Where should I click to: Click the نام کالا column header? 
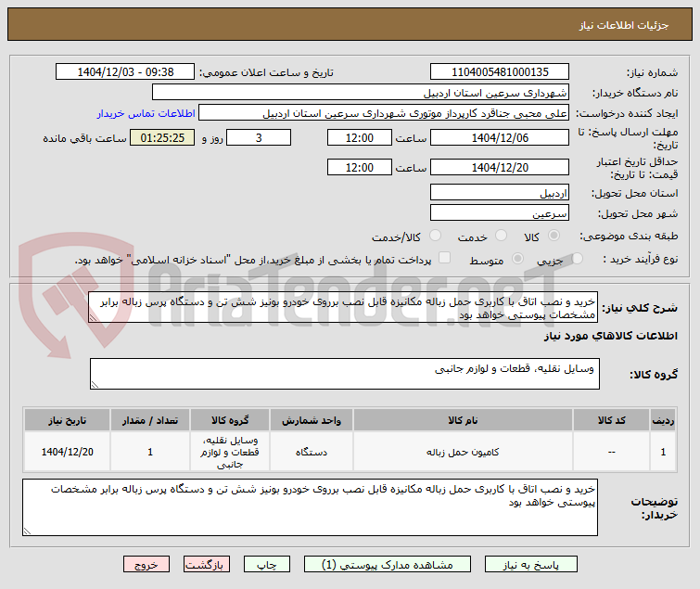click(x=463, y=420)
